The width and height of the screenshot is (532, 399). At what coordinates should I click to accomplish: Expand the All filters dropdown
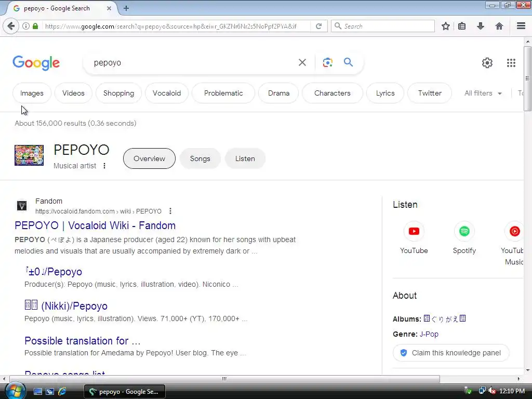click(x=483, y=94)
